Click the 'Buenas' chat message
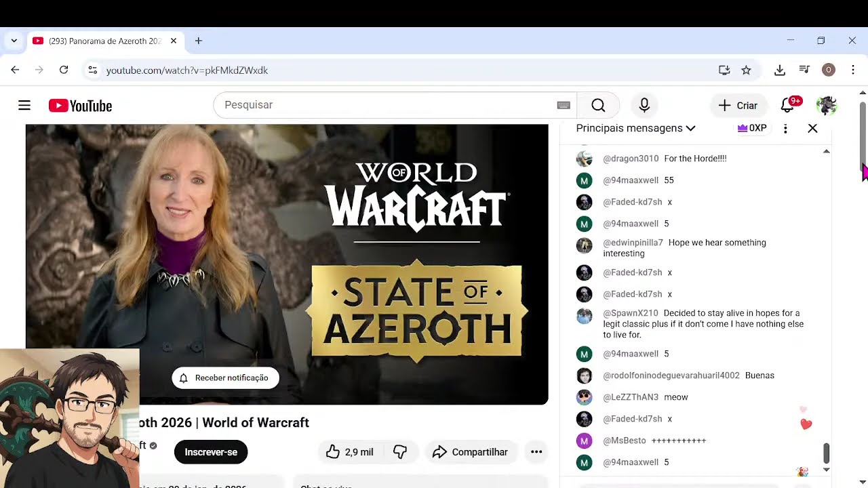The height and width of the screenshot is (488, 868). pos(759,375)
